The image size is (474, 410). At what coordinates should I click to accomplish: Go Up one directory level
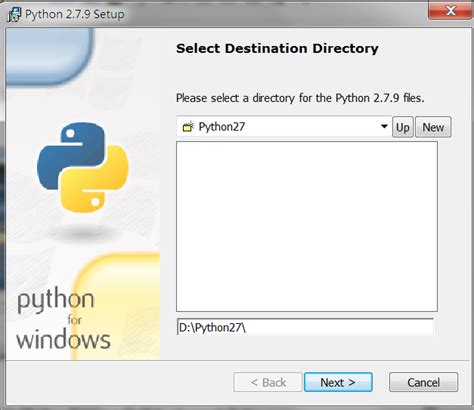click(x=403, y=127)
